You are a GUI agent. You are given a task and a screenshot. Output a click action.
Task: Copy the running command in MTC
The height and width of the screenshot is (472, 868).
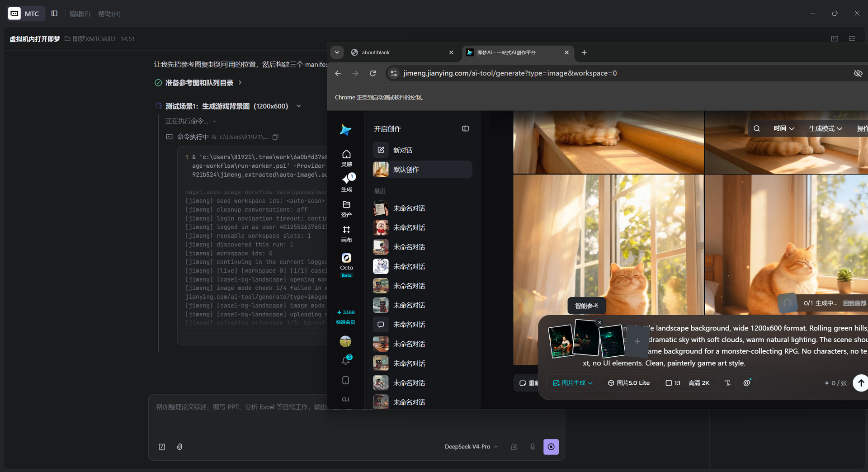(x=275, y=137)
